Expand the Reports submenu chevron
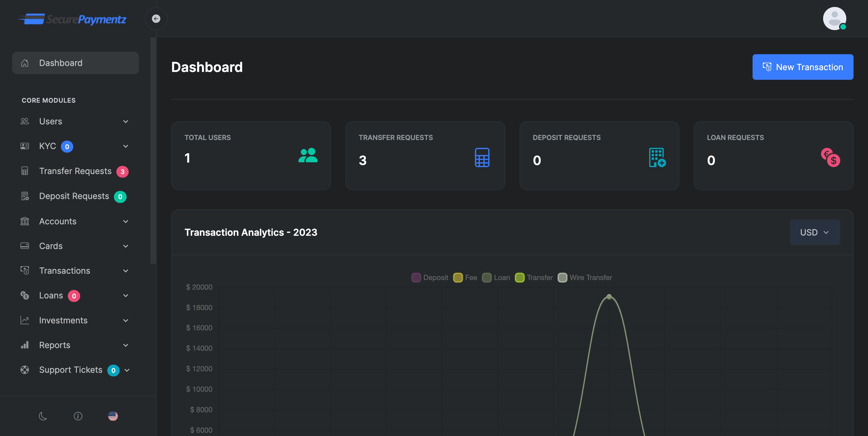Screen dimensions: 868x436 click(x=126, y=345)
